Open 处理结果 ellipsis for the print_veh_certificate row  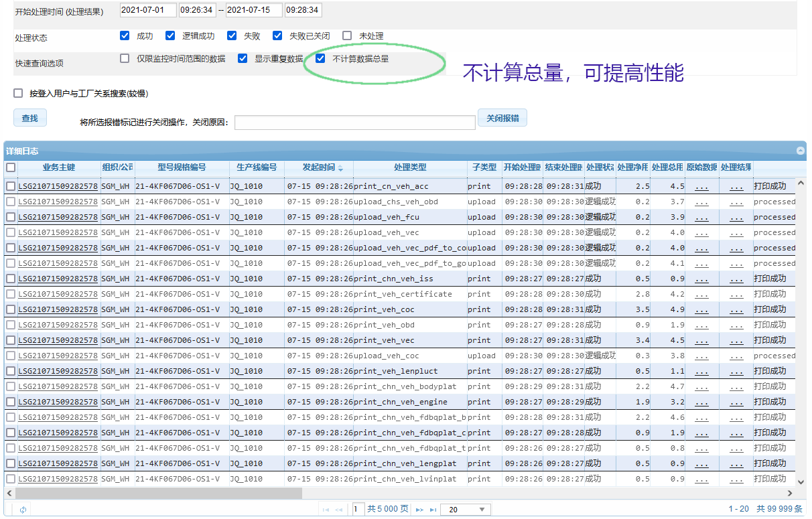coord(736,294)
